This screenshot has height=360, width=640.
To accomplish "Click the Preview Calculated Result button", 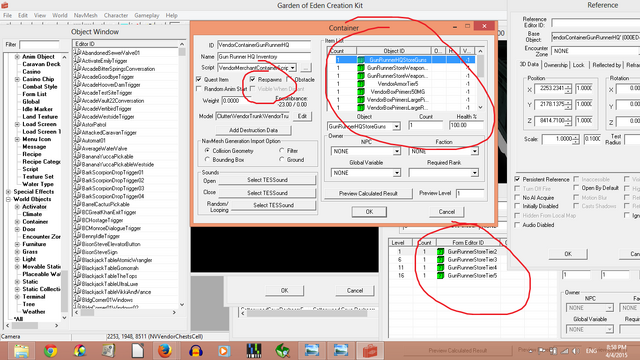I will point(368,193).
